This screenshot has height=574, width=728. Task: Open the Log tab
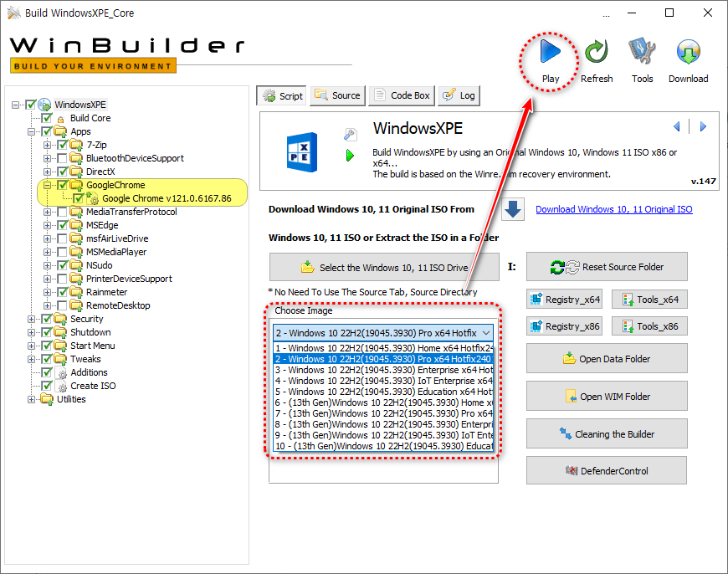[459, 95]
